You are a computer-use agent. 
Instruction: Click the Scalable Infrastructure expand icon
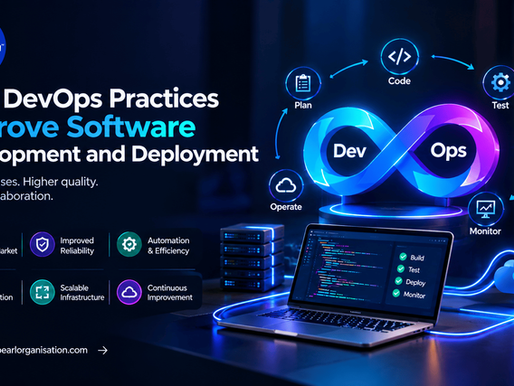(x=42, y=292)
